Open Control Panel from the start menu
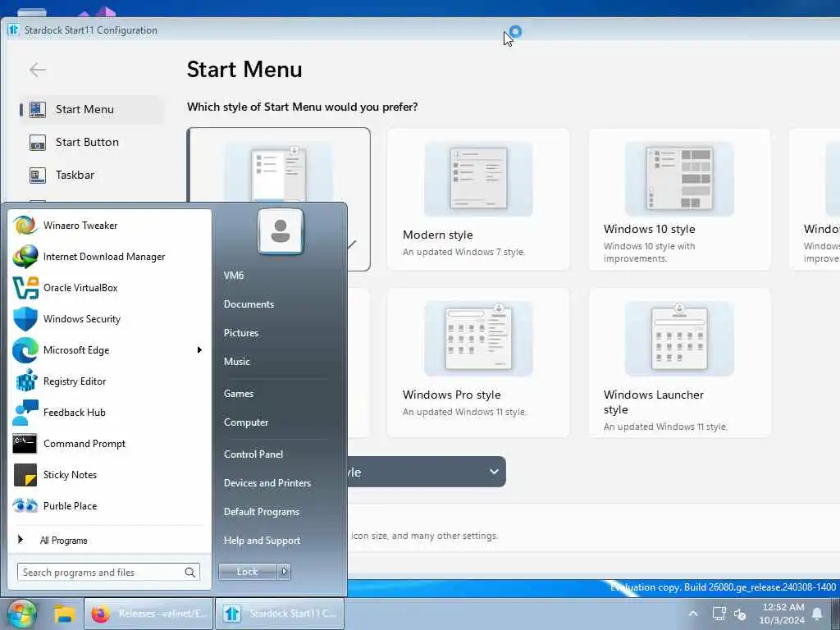 coord(253,454)
